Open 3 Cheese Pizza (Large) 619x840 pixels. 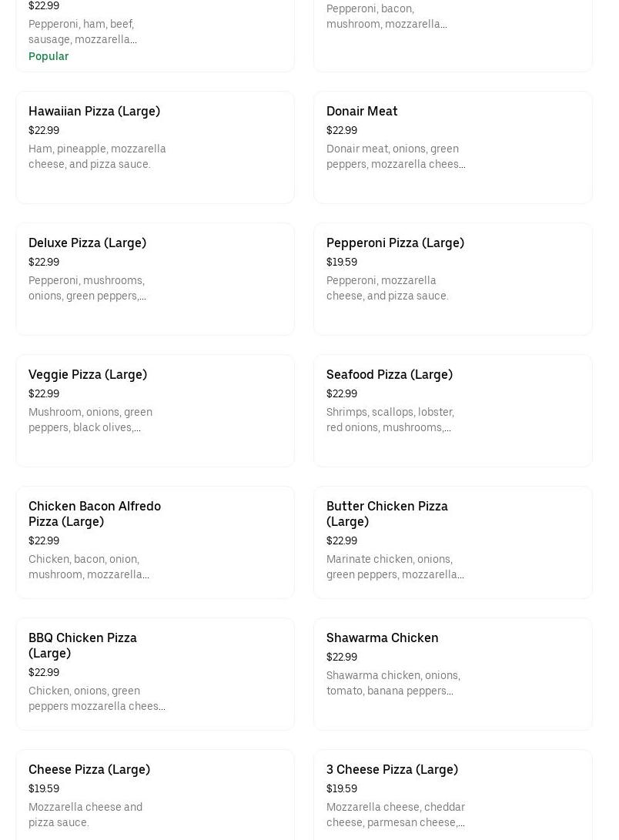(x=392, y=769)
